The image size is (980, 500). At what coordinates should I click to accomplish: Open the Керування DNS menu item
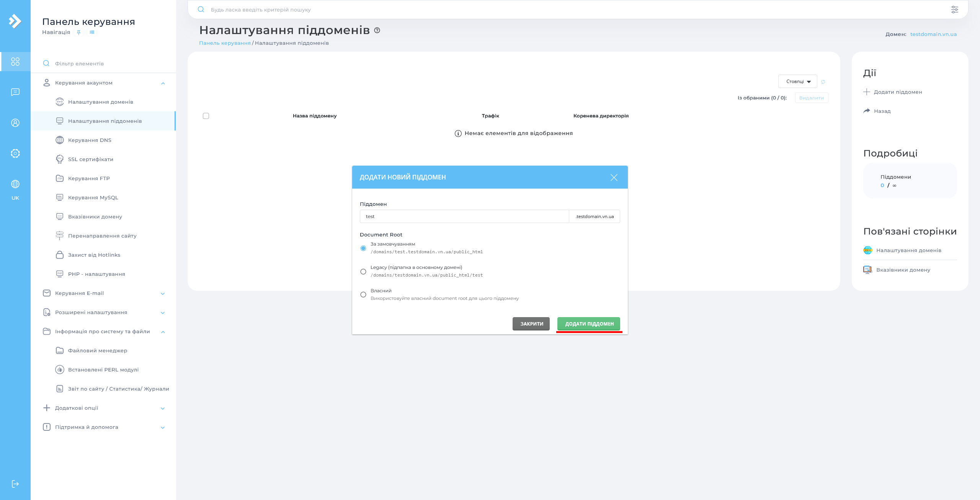90,140
